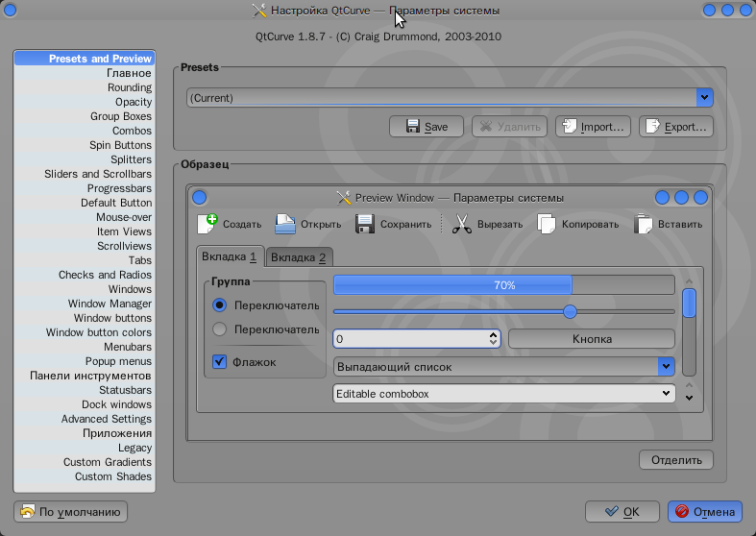Screen dimensions: 756x536
Task: Open the Combos settings page
Action: (x=85, y=131)
